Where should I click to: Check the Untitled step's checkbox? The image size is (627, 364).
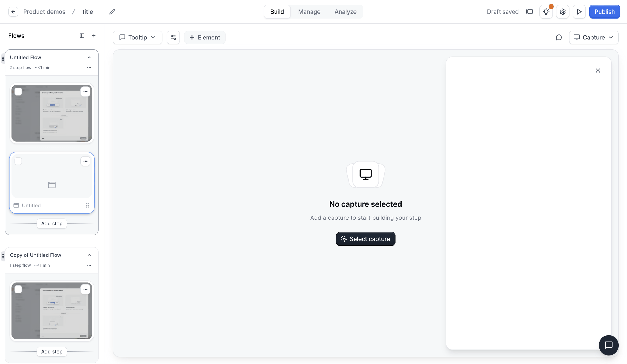point(18,161)
